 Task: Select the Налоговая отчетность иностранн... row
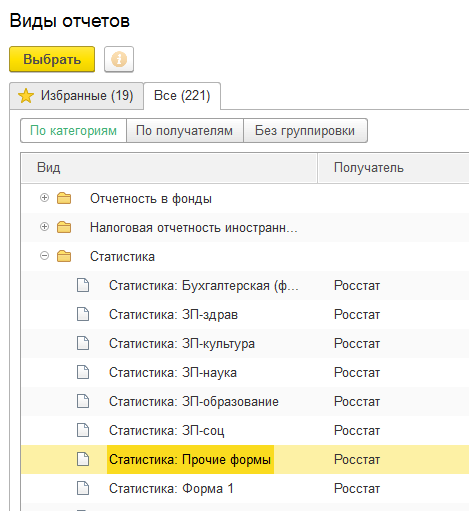tap(245, 227)
